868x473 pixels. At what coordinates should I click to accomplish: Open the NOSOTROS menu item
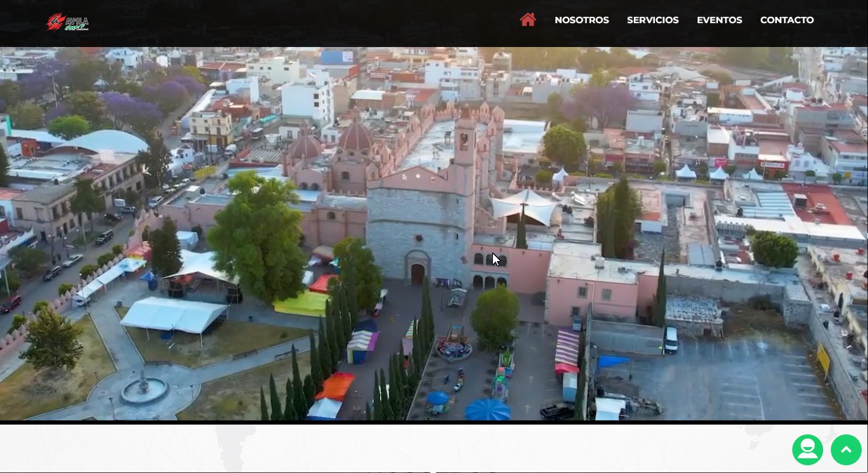point(581,20)
